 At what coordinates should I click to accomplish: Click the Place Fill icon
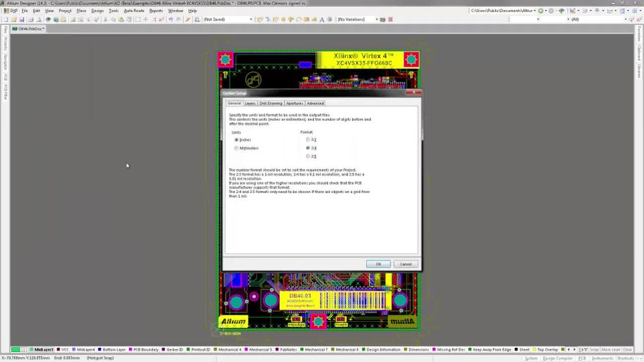[x=307, y=19]
